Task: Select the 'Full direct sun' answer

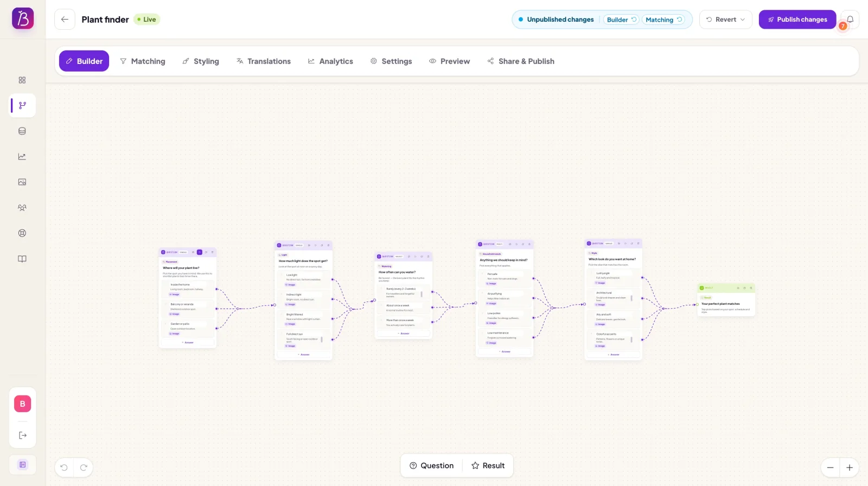Action: [304, 339]
